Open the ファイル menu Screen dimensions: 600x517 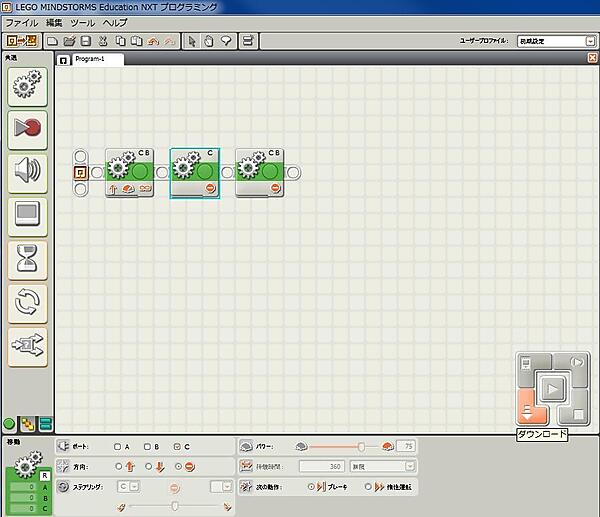(x=22, y=22)
